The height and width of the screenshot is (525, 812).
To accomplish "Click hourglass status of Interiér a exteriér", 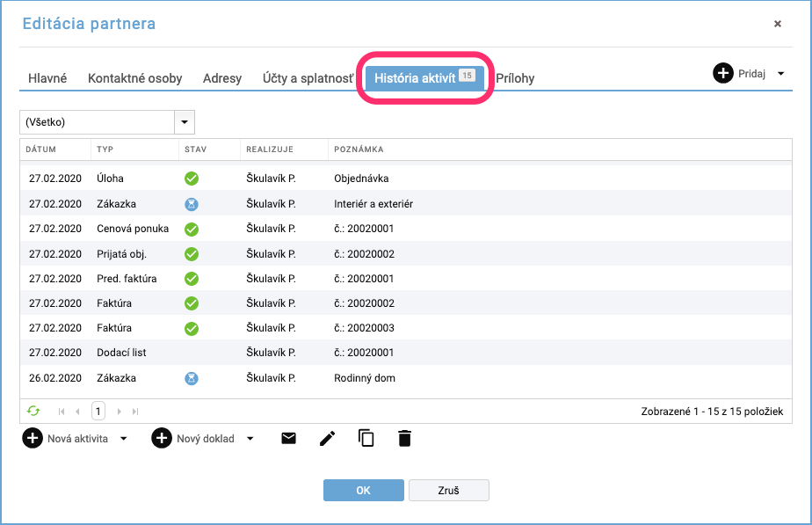I will point(192,204).
